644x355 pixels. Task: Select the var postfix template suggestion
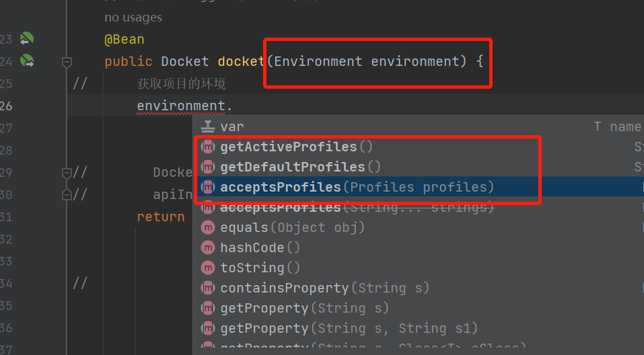418,126
